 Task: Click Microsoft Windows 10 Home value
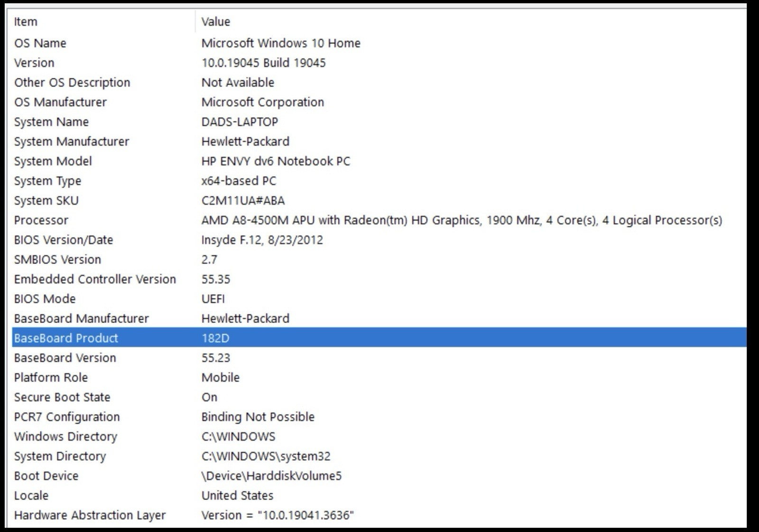pos(281,43)
